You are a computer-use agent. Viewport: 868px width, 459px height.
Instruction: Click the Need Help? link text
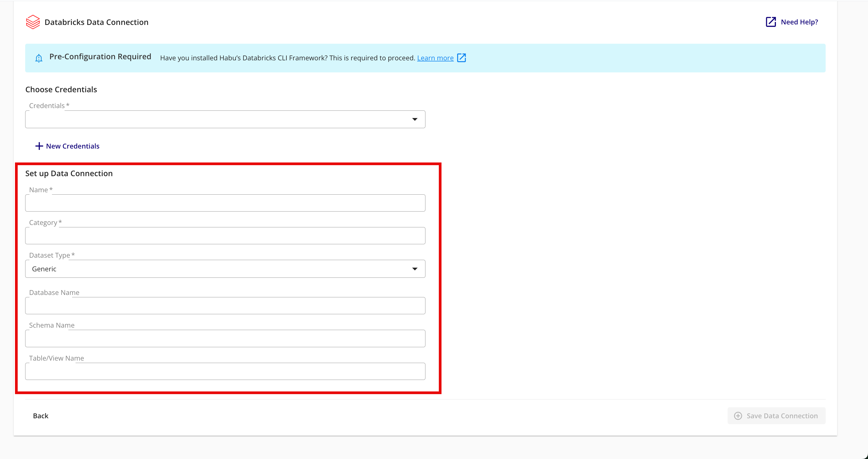tap(799, 22)
